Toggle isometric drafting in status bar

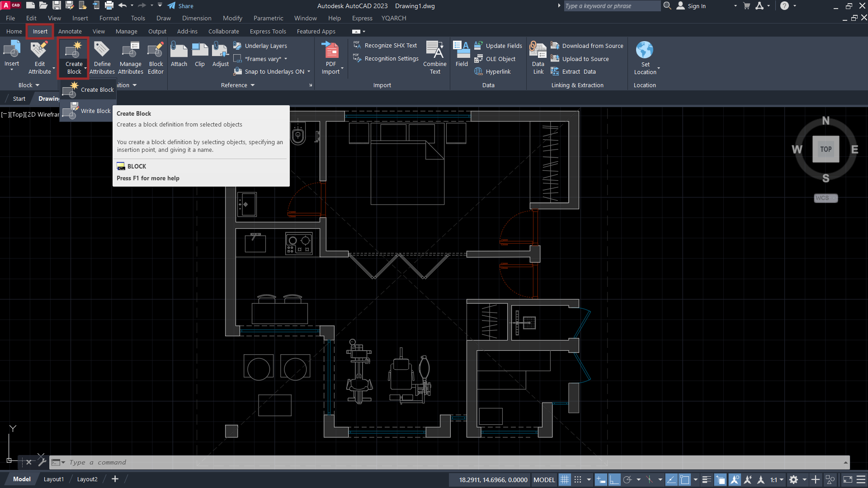tap(649, 480)
